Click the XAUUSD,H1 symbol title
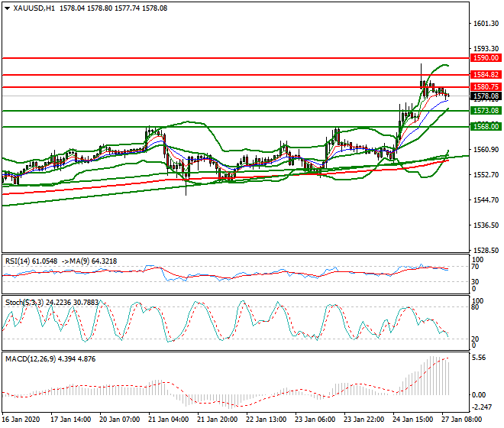This screenshot has height=428, width=504. tap(34, 8)
